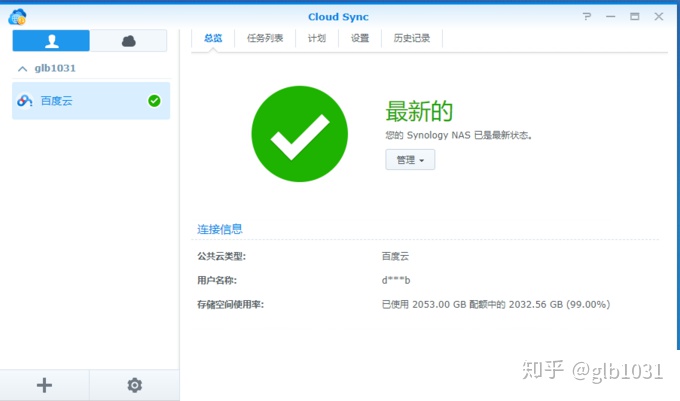Maximize the Cloud Sync window
The width and height of the screenshot is (680, 401).
pyautogui.click(x=634, y=16)
